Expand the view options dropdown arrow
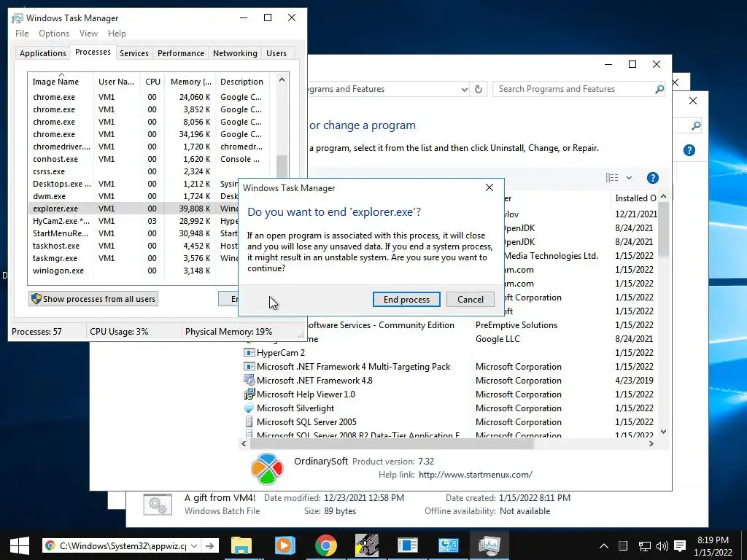Screen dimensions: 747x560 [x=629, y=178]
